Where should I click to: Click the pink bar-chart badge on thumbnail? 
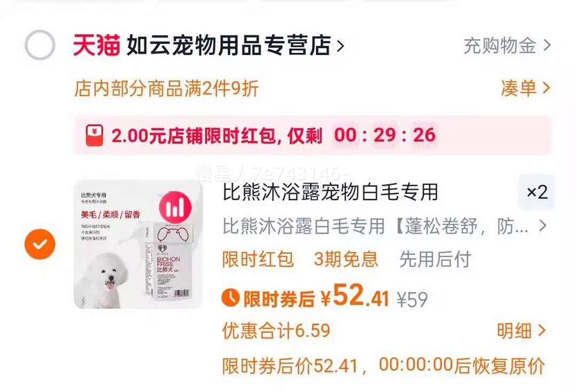175,209
